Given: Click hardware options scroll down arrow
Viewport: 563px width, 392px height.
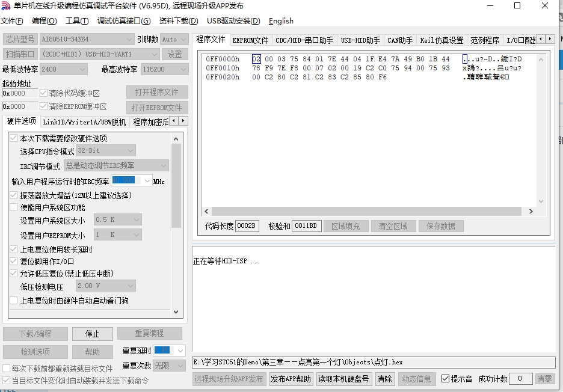Looking at the screenshot, I should (x=176, y=312).
